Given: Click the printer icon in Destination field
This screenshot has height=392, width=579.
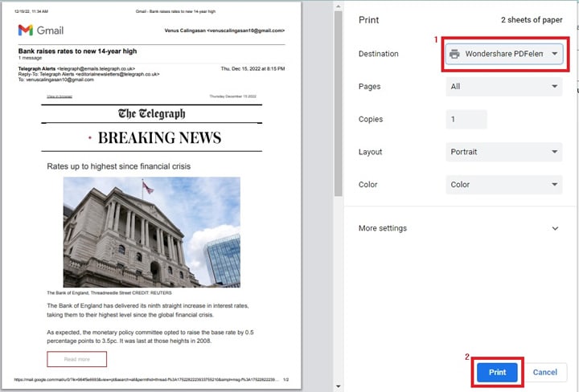Looking at the screenshot, I should pyautogui.click(x=454, y=54).
